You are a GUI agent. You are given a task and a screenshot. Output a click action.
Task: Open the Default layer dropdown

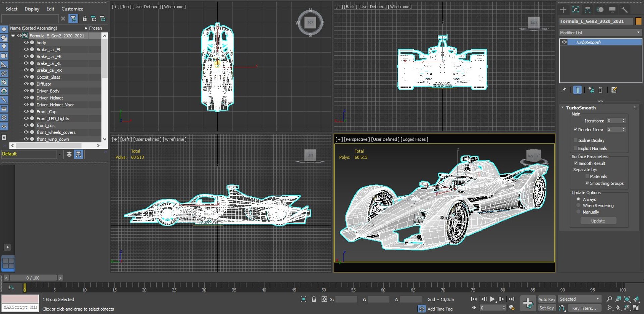60,154
